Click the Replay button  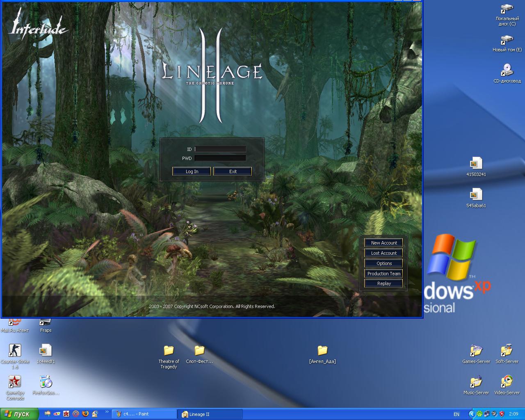click(383, 283)
